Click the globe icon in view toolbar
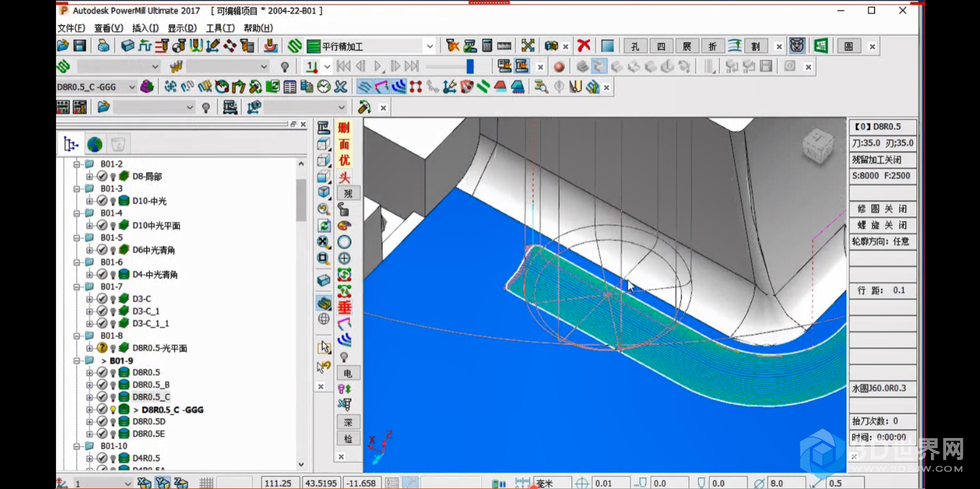980x489 pixels. pos(324,319)
